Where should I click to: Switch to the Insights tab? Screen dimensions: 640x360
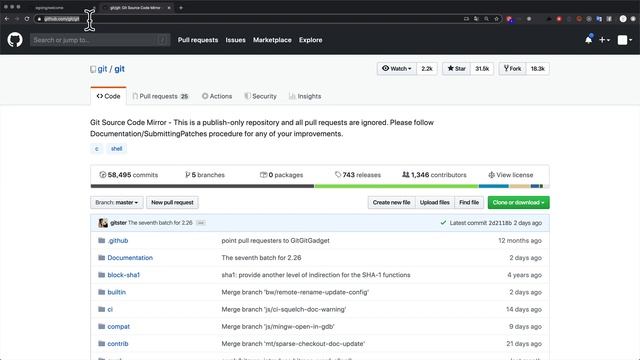305,96
